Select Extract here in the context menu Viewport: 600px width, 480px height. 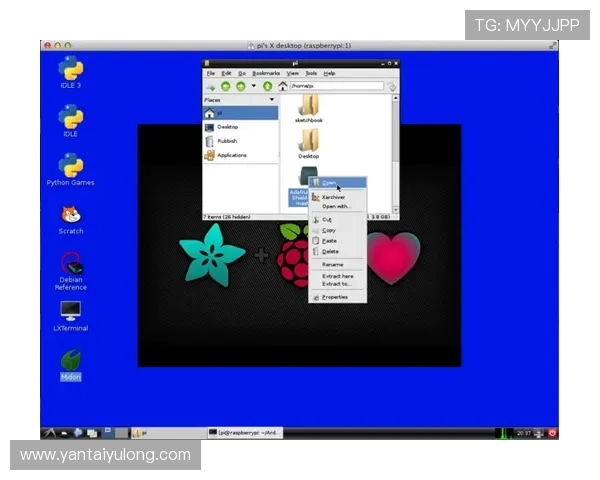click(x=337, y=276)
